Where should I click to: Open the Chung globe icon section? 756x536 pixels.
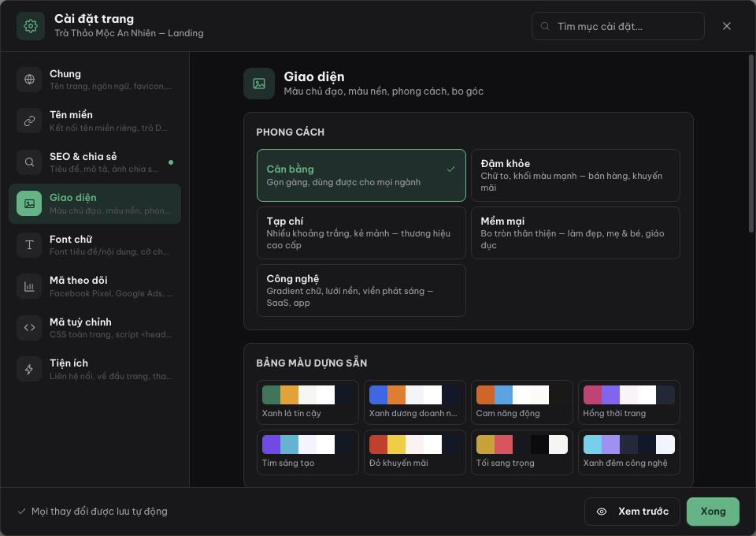tap(29, 79)
